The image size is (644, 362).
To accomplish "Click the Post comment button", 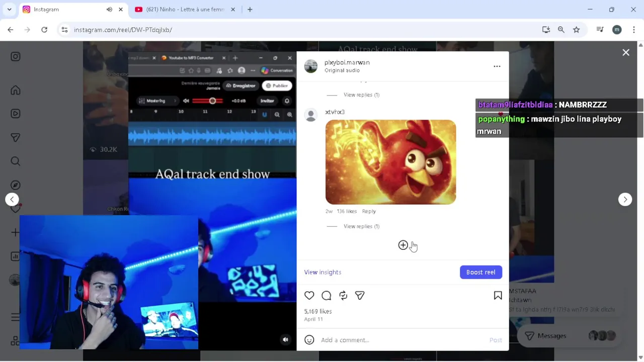I will 496,340.
